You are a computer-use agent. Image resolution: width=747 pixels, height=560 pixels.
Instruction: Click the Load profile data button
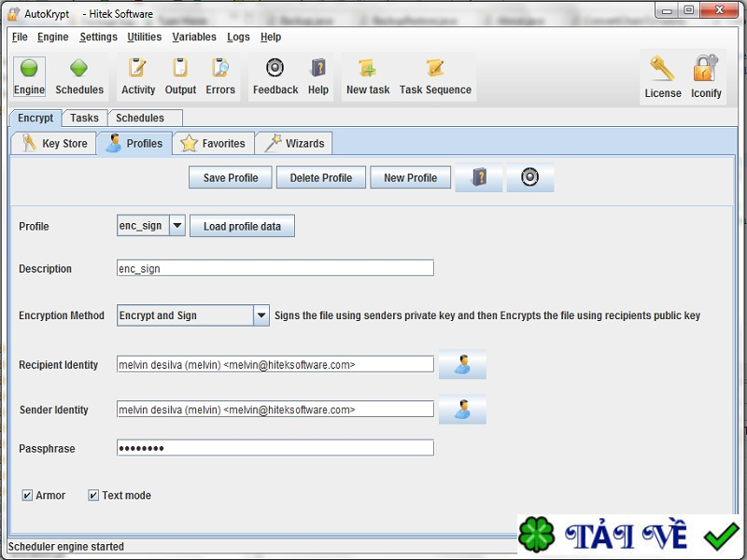(x=242, y=226)
